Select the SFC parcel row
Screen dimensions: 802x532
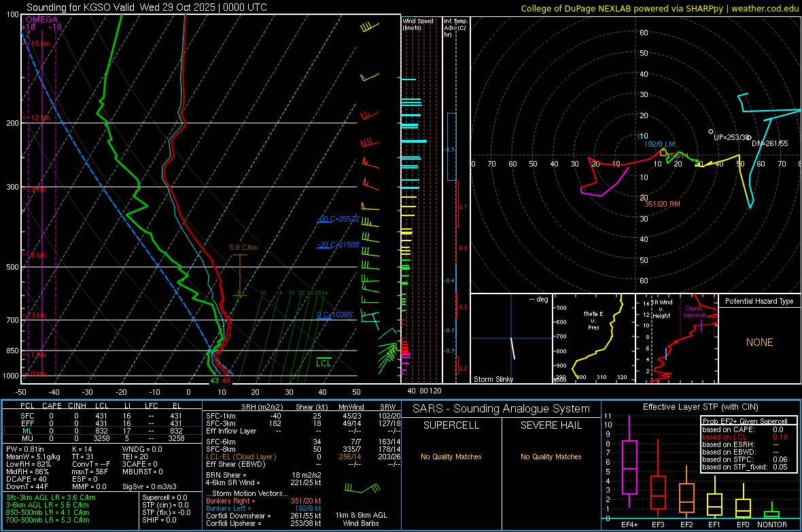102,416
